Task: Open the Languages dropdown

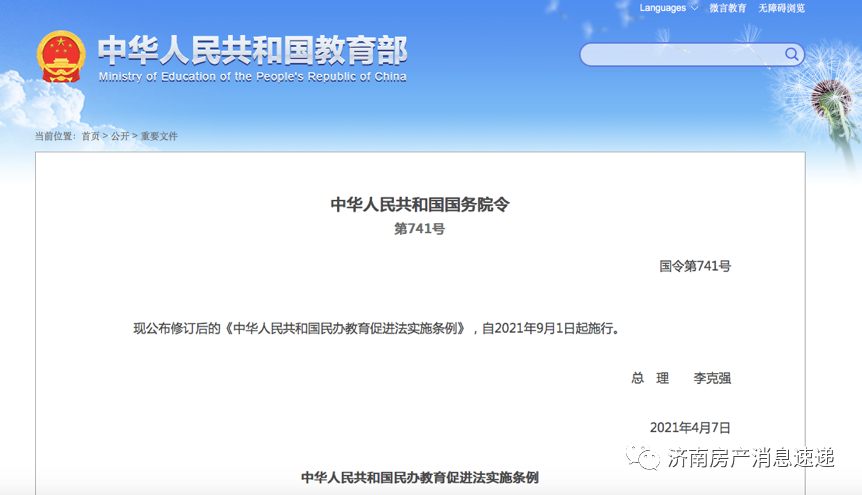Action: (668, 8)
